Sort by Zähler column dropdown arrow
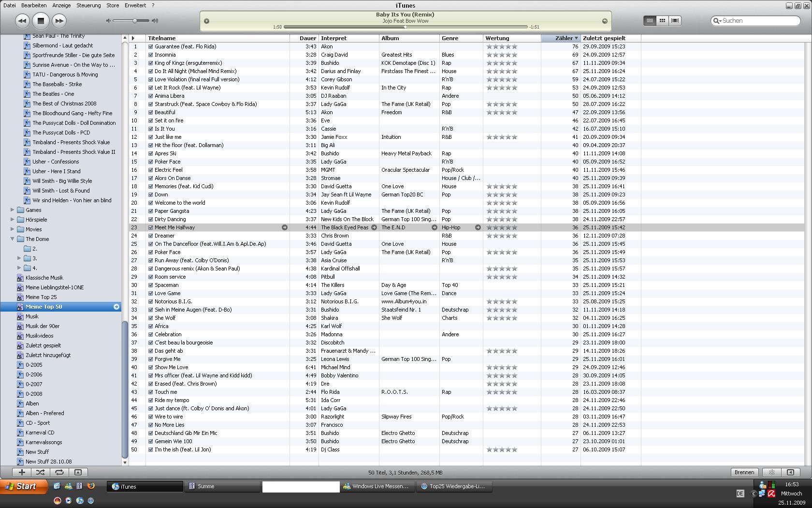Image resolution: width=812 pixels, height=508 pixels. tap(576, 38)
